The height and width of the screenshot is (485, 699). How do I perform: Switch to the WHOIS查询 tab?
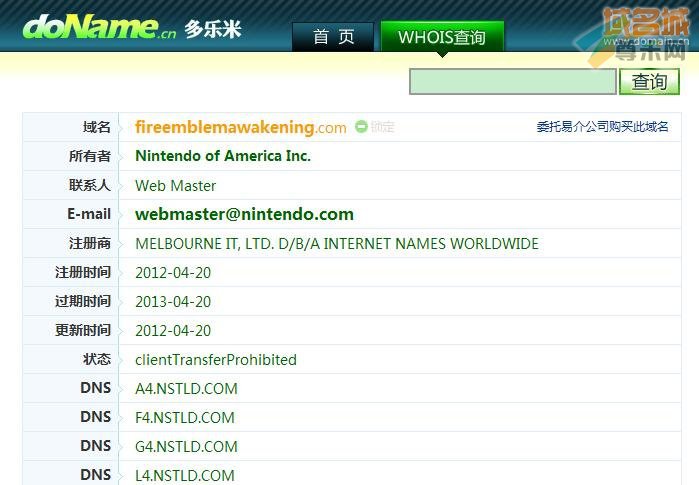442,37
